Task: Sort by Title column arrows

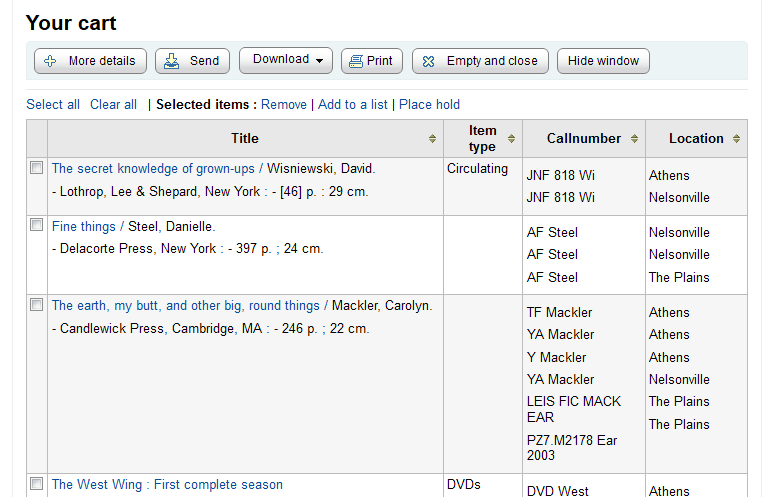Action: coord(432,139)
